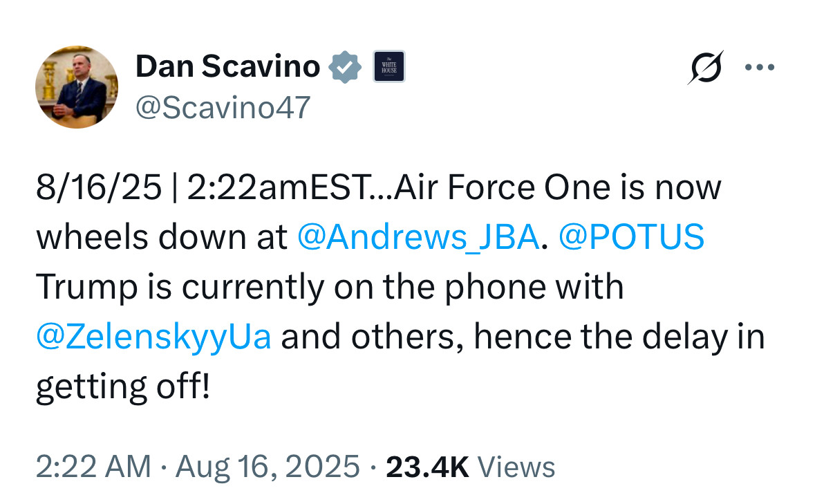Click the blue verified checkmark badge

coord(345,67)
